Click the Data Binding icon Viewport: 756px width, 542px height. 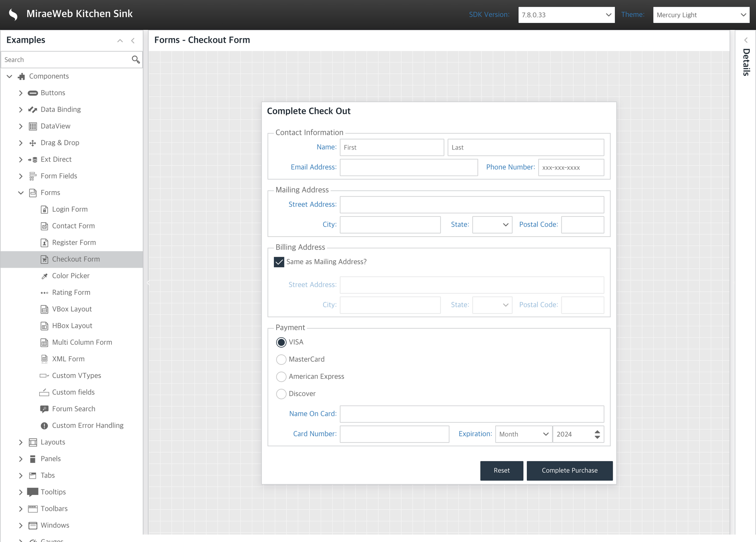(33, 110)
